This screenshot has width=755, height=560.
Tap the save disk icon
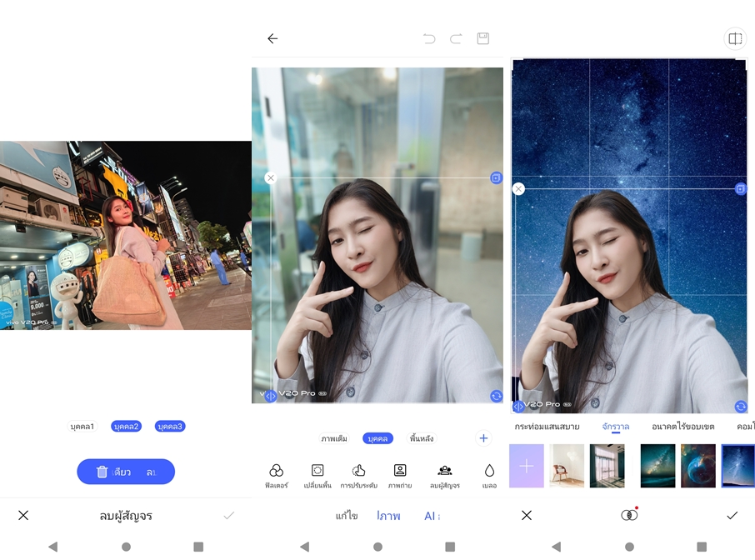click(482, 38)
